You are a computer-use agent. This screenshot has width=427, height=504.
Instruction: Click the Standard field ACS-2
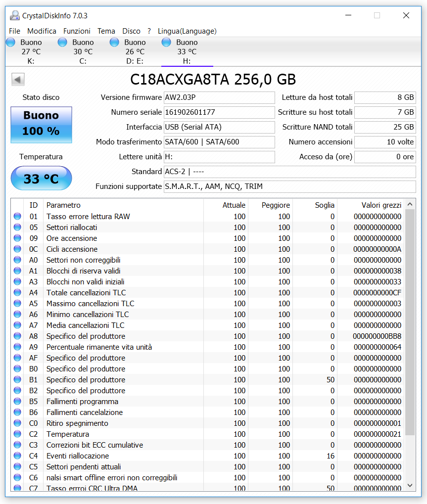click(x=290, y=171)
